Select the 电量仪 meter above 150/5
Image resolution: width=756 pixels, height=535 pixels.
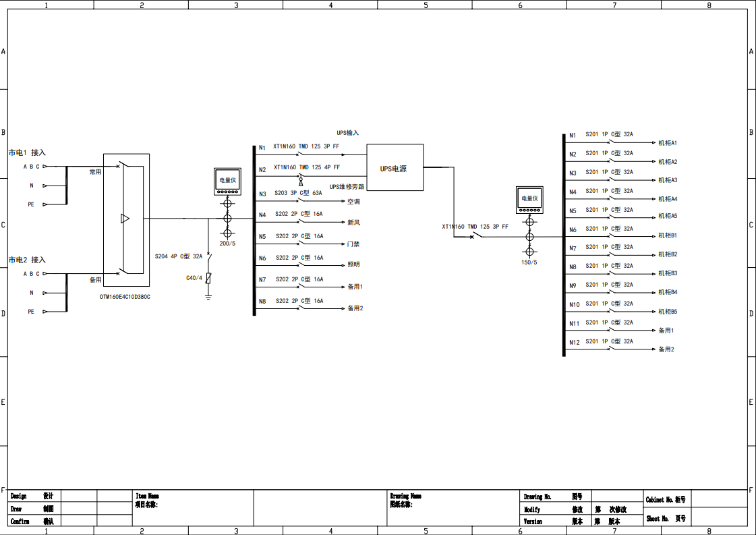(529, 199)
